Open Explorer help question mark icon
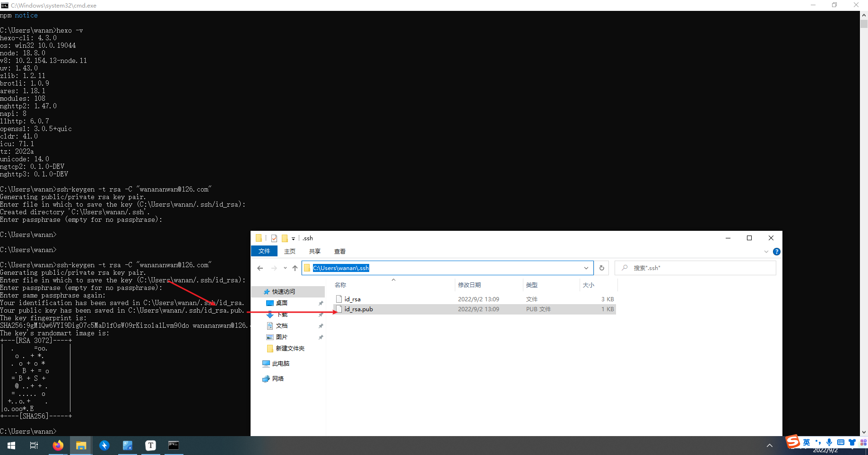 click(x=776, y=252)
